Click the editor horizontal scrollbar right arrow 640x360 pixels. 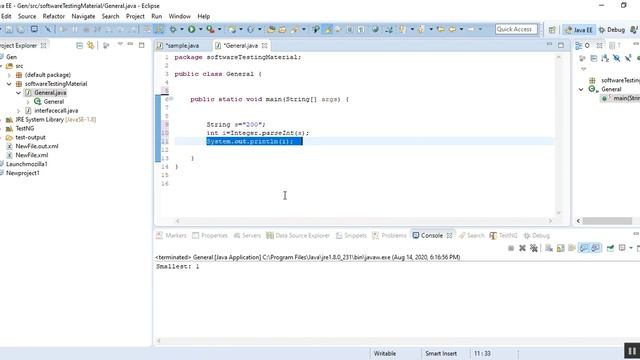(550, 221)
